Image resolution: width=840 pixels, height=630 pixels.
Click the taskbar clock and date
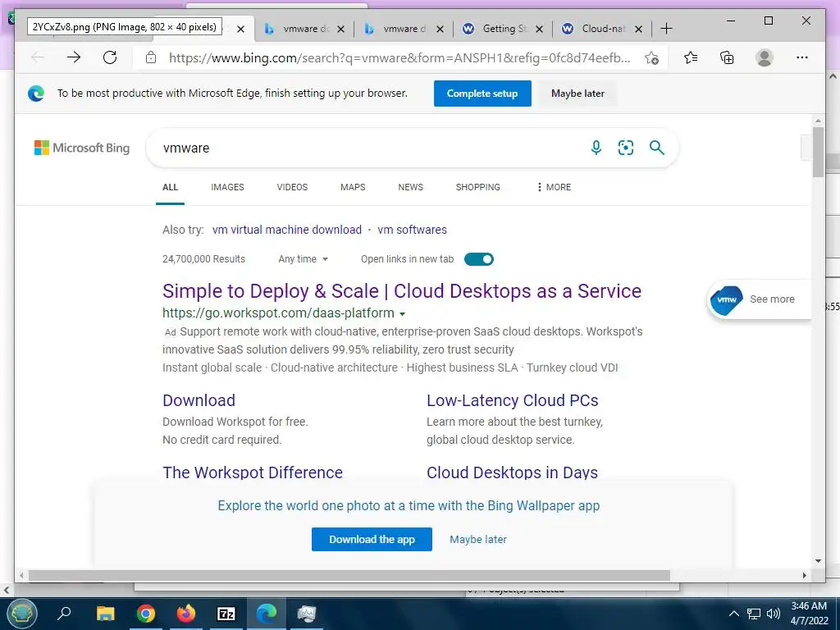point(809,614)
